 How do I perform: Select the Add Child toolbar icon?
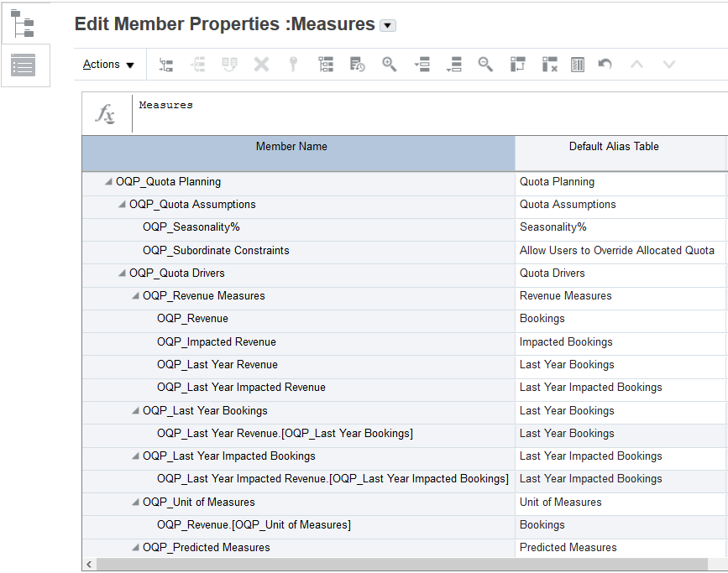click(165, 65)
